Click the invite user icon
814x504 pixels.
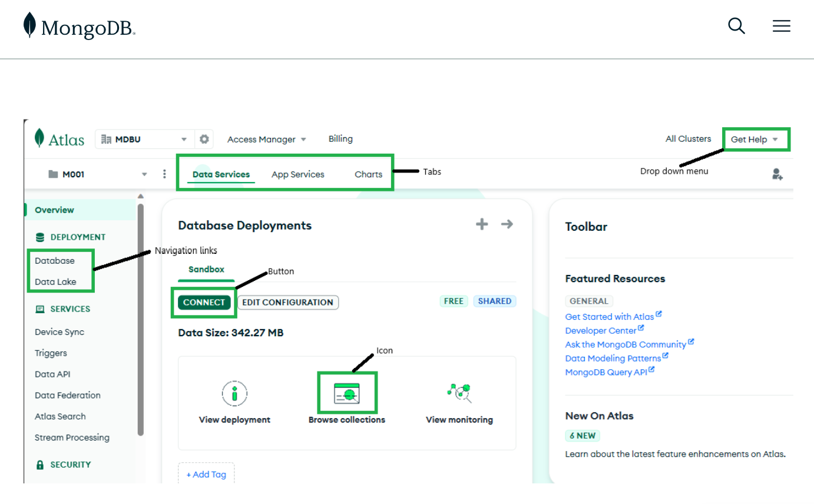[x=777, y=174]
